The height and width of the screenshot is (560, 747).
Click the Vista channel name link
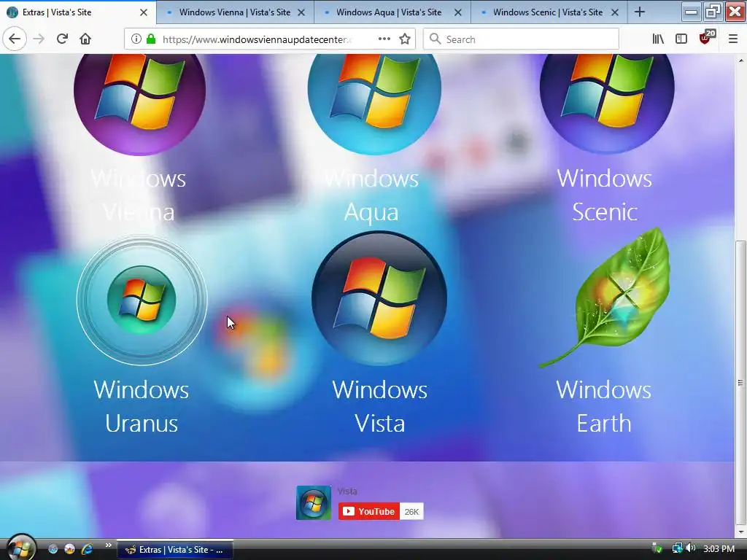point(347,491)
